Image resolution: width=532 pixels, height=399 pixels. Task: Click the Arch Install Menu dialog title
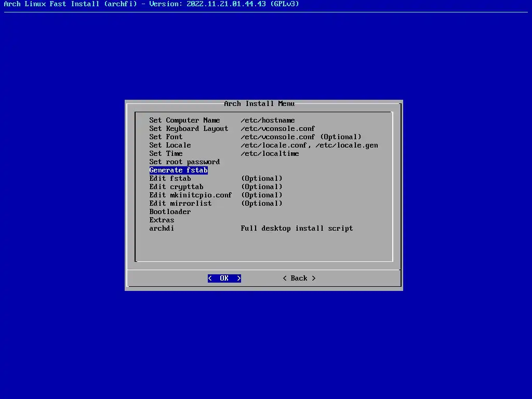pos(259,103)
